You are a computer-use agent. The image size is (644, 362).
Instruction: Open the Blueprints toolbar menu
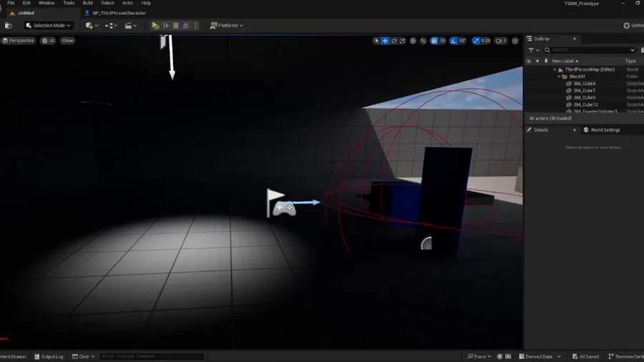[111, 26]
